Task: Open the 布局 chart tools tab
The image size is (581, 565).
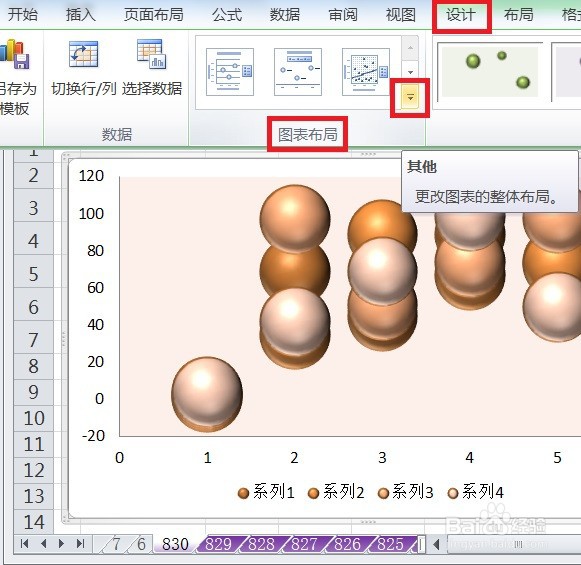Action: [x=518, y=15]
